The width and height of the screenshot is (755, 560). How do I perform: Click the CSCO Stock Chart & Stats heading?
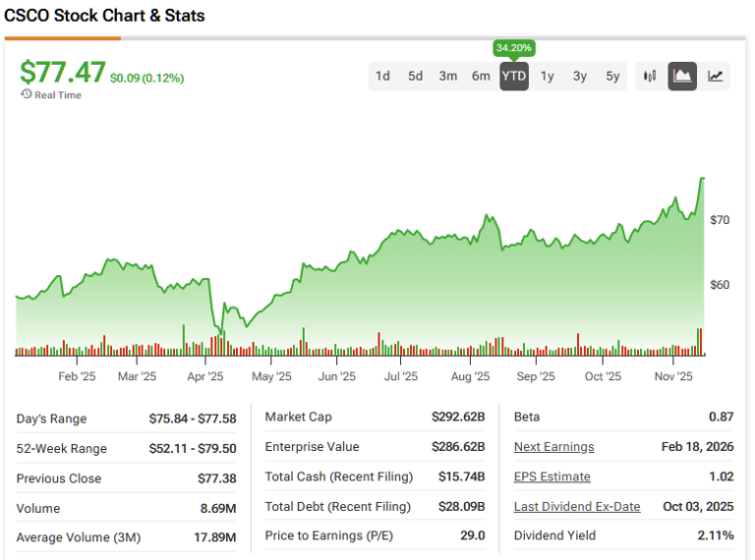click(x=105, y=17)
